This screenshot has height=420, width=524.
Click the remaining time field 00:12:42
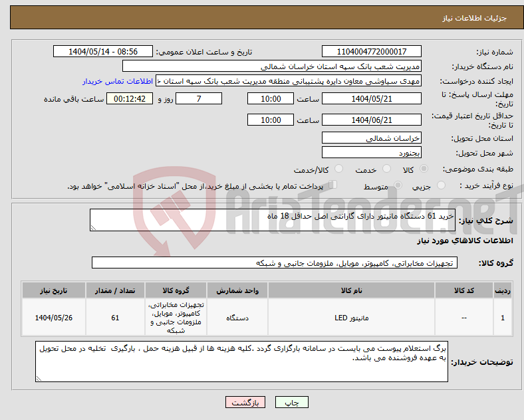[x=130, y=98]
